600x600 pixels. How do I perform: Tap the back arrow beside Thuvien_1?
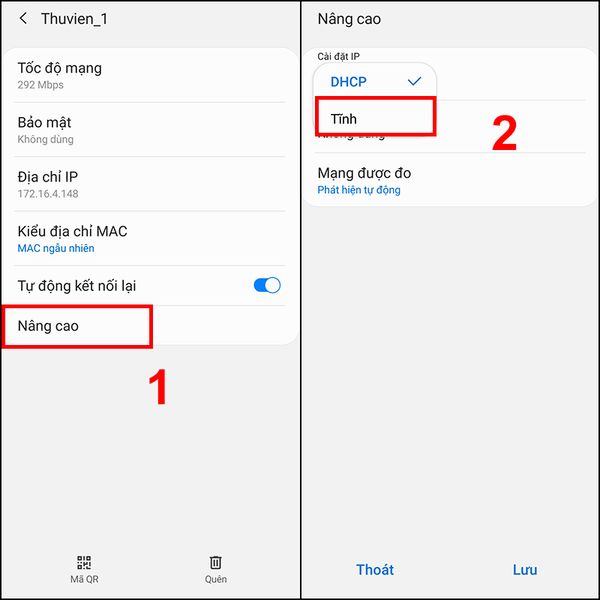tap(23, 18)
